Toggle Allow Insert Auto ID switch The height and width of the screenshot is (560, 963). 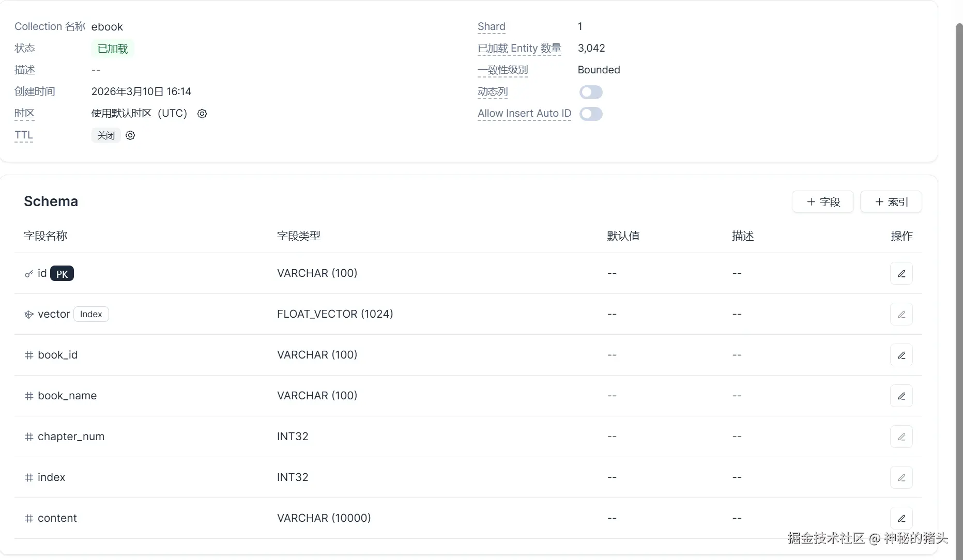tap(591, 114)
